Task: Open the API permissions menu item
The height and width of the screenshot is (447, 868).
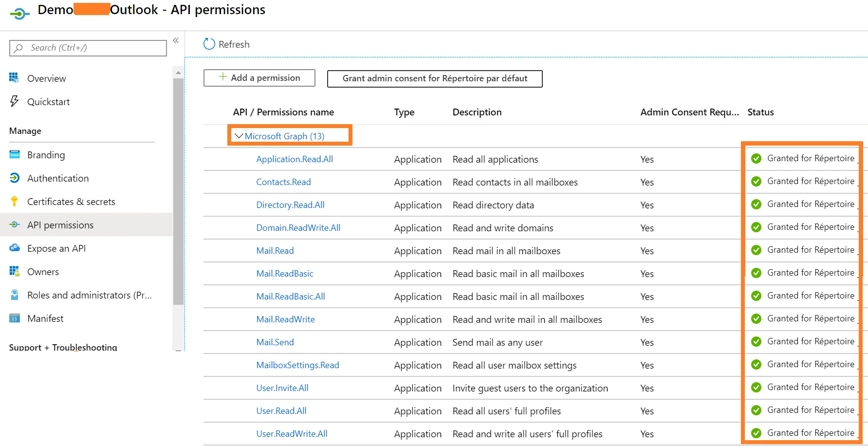Action: click(x=60, y=225)
